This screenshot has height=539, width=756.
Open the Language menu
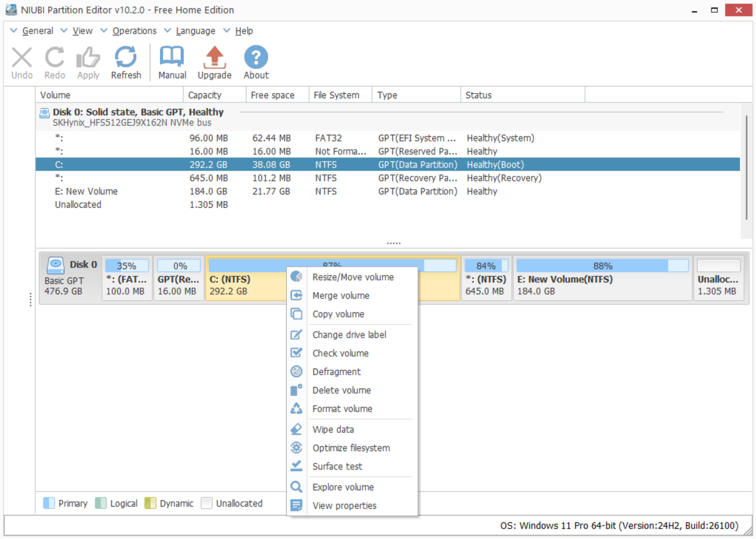[195, 31]
